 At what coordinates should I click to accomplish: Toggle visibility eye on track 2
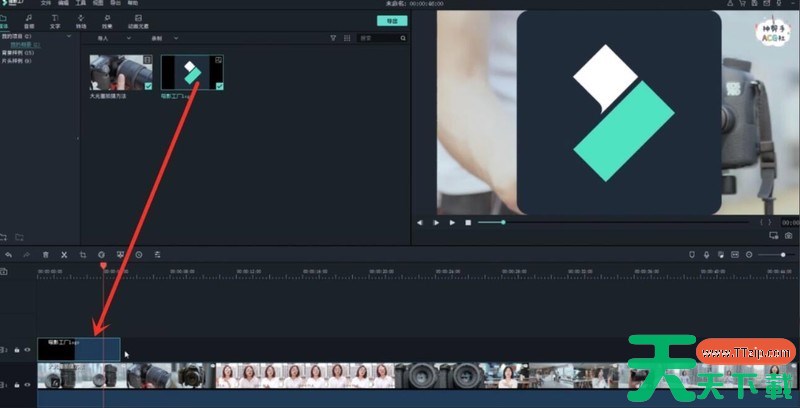click(x=28, y=350)
